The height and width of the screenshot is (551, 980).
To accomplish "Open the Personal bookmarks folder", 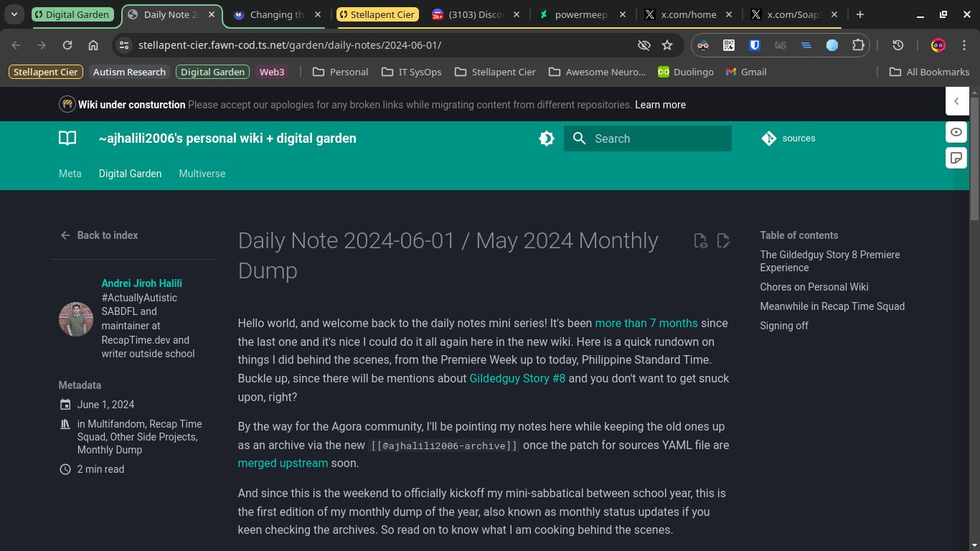I will [340, 72].
